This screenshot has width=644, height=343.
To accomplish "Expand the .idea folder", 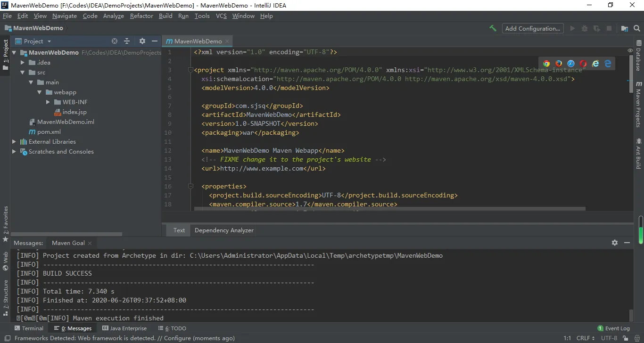I will click(x=23, y=62).
